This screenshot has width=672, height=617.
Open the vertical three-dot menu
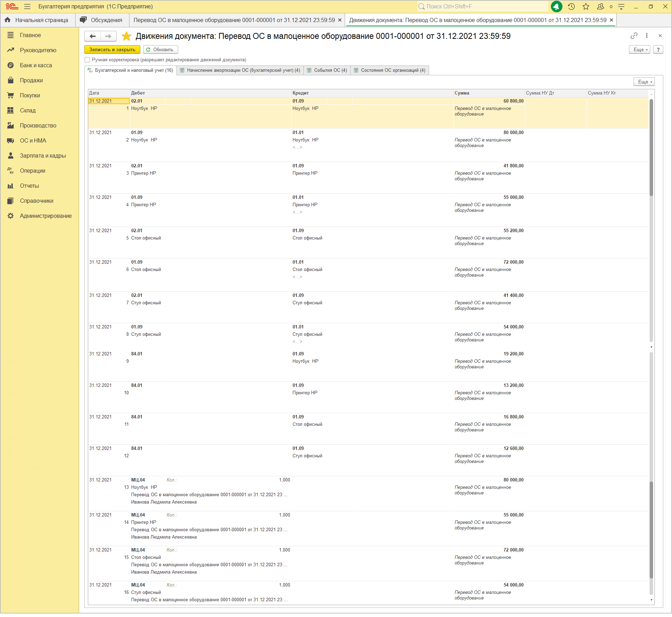tap(647, 36)
